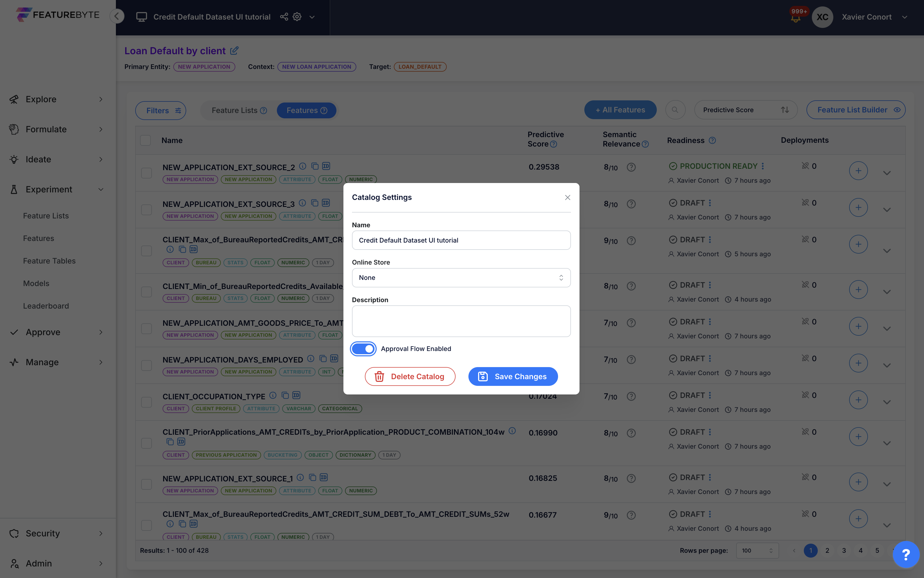The image size is (924, 578).
Task: Toggle sort direction arrows by Predictive Score
Action: 785,110
